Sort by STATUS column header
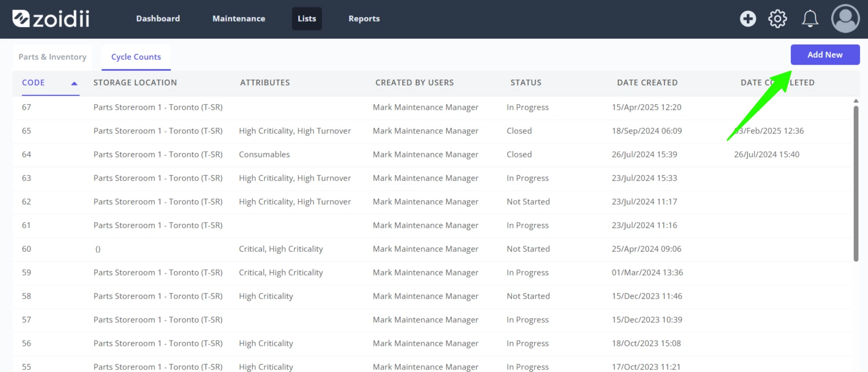The width and height of the screenshot is (868, 372). [x=526, y=83]
